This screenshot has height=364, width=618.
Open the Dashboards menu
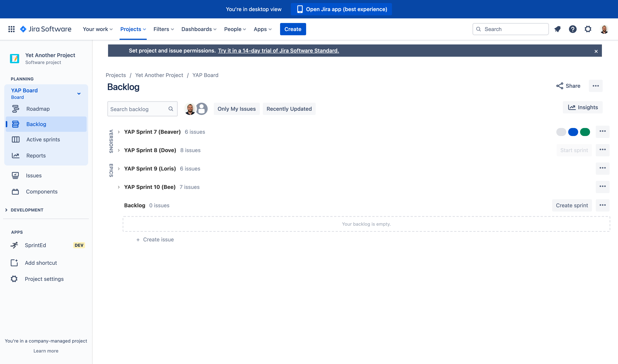pyautogui.click(x=199, y=29)
